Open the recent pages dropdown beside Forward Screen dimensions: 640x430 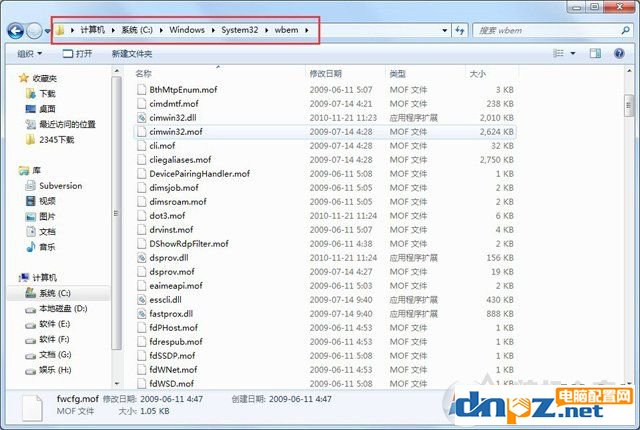tap(47, 31)
